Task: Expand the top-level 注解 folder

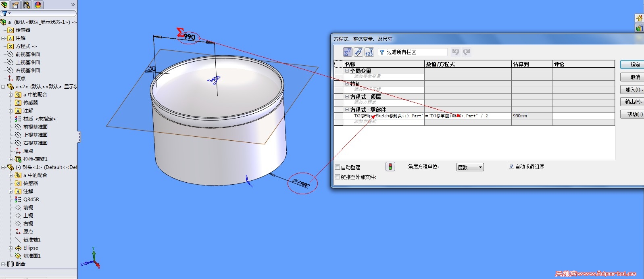Action: tap(3, 38)
